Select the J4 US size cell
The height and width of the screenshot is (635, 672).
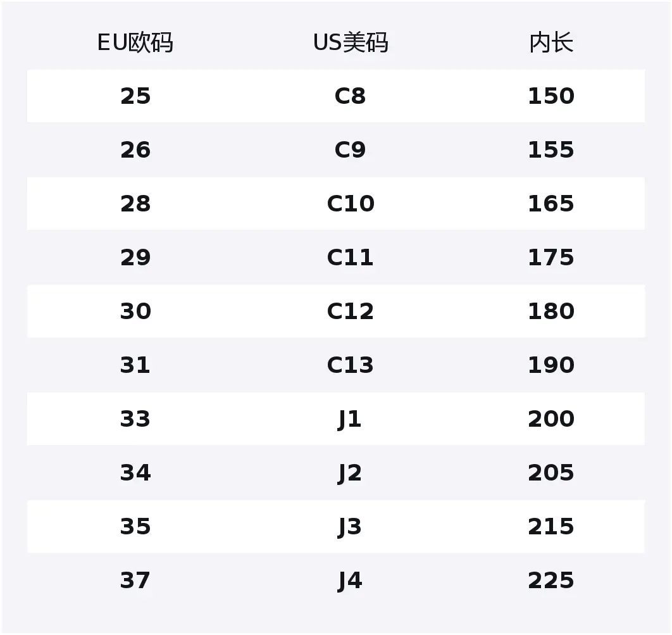point(350,581)
